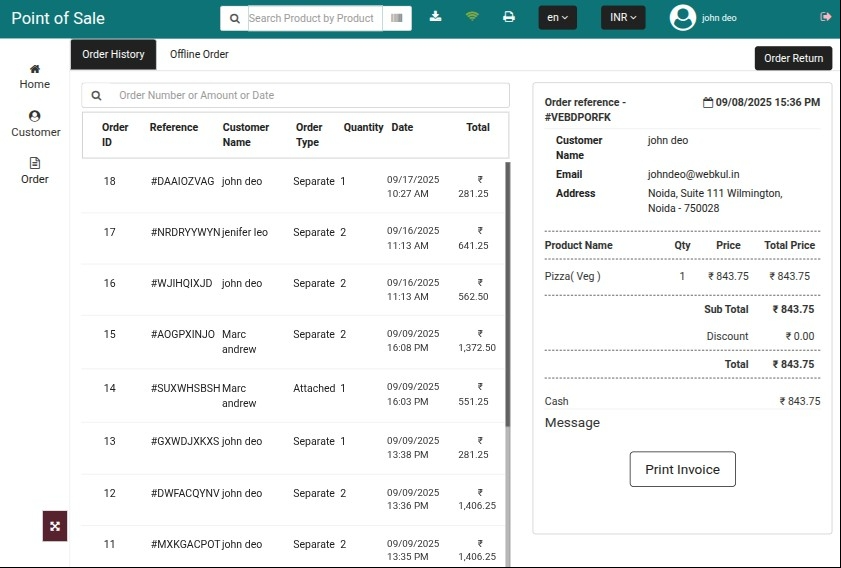Click the Discount ₹ 0.00 line
The width and height of the screenshot is (841, 568).
click(760, 336)
